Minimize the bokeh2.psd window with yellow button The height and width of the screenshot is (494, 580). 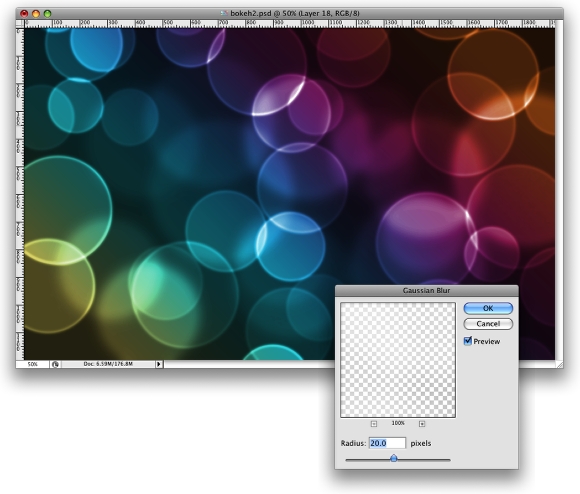(36, 14)
